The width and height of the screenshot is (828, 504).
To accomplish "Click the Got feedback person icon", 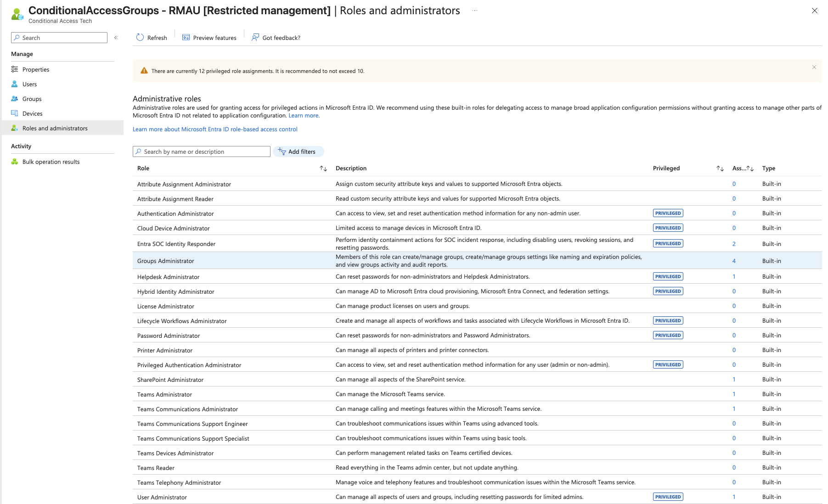I will (255, 38).
